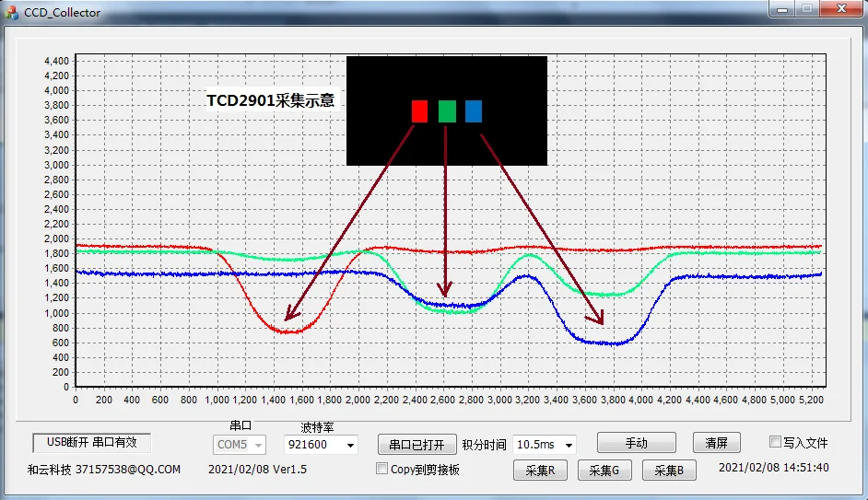The image size is (868, 500).
Task: Open the 10.5ms integration time dropdown
Action: (545, 445)
